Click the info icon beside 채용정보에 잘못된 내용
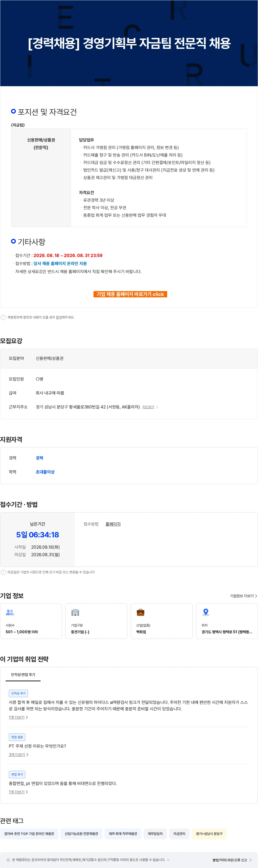258x868 pixels. (3, 317)
